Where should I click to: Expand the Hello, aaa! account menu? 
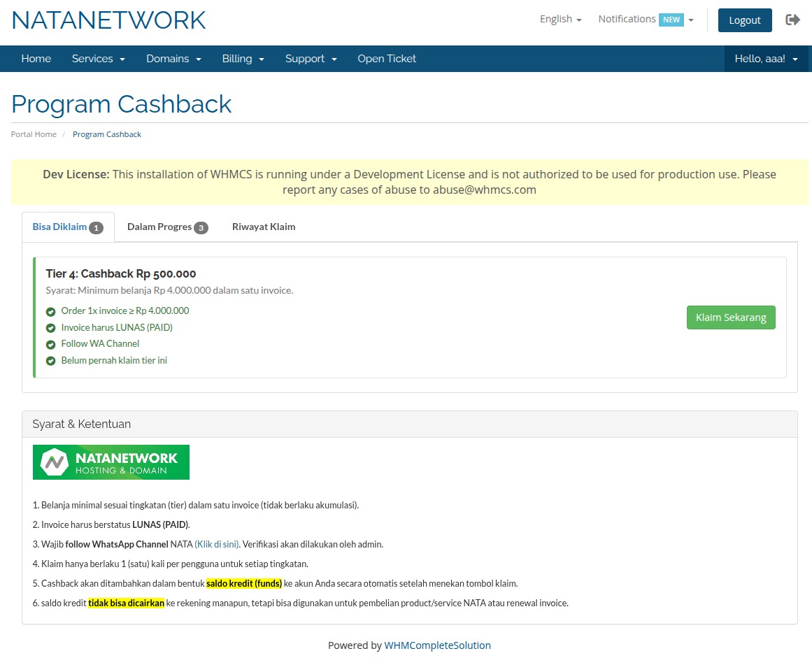[x=766, y=59]
